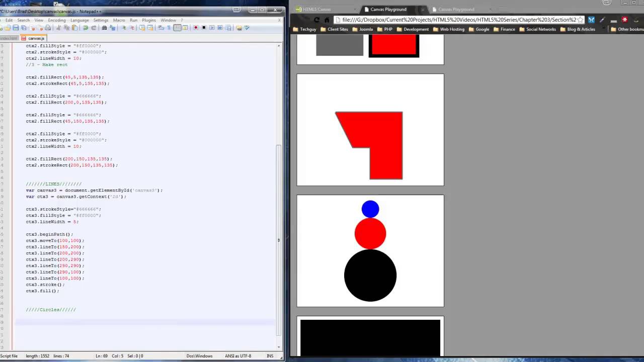Open Find with the binoculars icon
This screenshot has width=644, height=362.
104,28
